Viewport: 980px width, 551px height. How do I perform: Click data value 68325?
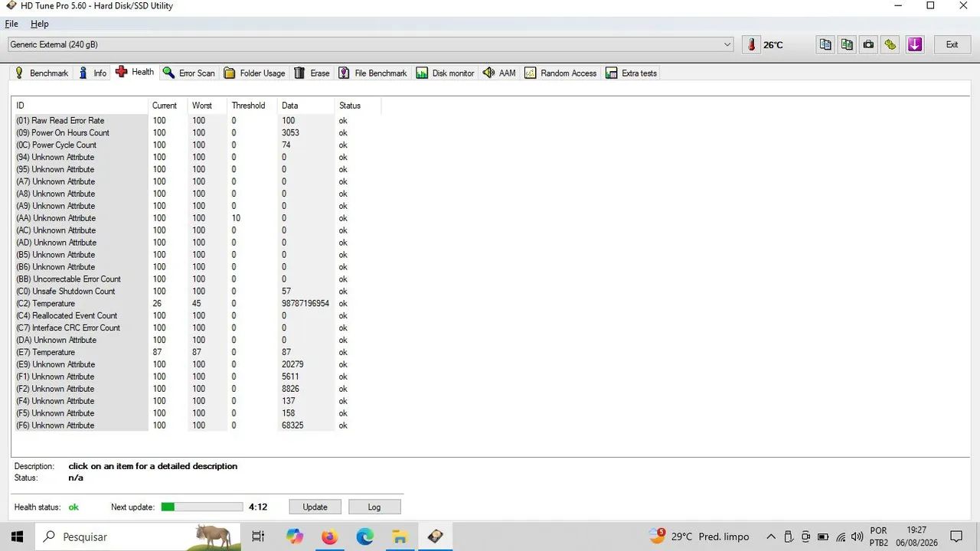(x=292, y=425)
